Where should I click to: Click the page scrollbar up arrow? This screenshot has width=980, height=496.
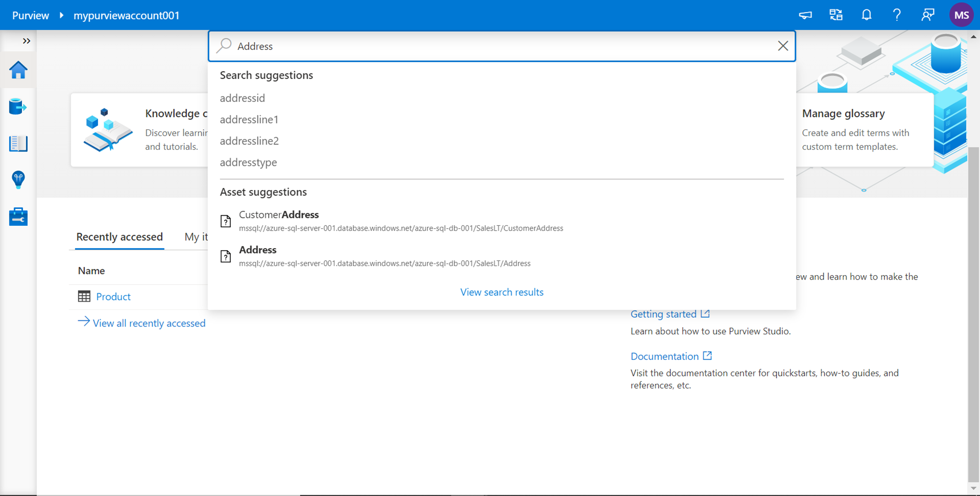(x=974, y=37)
